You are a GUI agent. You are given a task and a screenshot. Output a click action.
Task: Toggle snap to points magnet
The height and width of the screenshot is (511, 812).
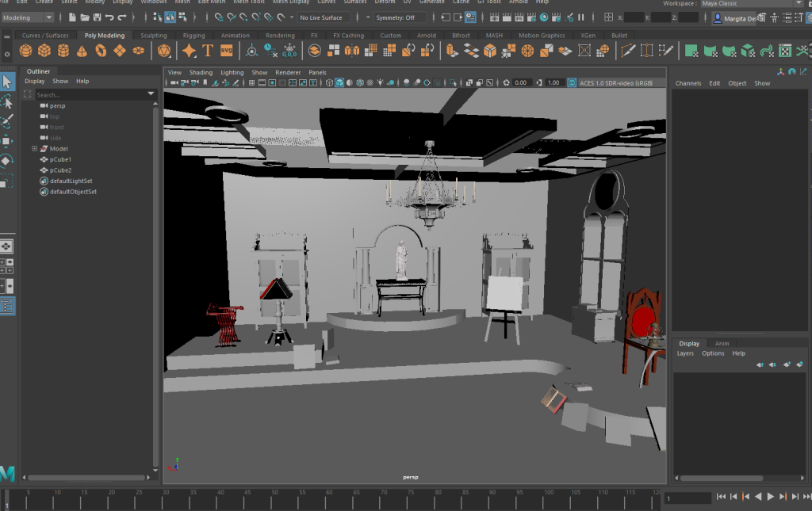point(244,17)
